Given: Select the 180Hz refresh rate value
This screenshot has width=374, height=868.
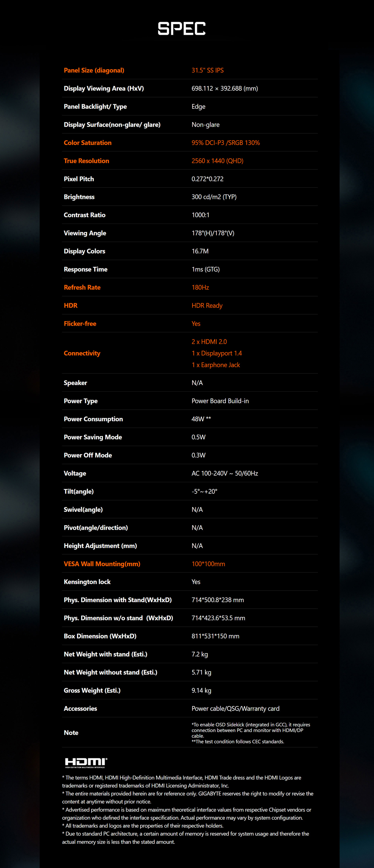Looking at the screenshot, I should tap(200, 287).
